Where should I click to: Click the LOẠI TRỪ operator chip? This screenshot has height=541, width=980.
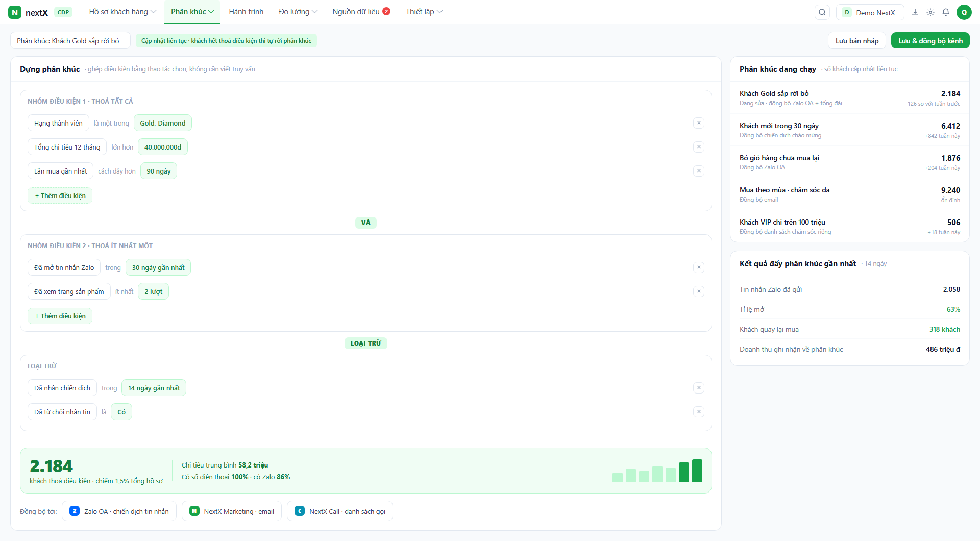pyautogui.click(x=366, y=343)
